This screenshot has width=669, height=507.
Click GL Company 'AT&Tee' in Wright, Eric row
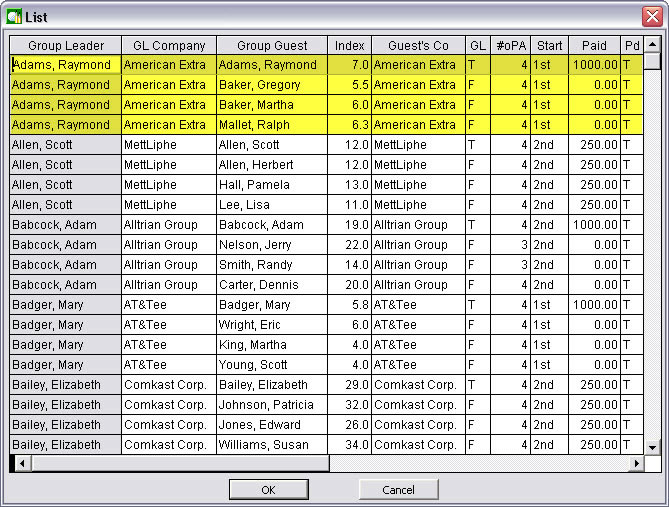[169, 325]
